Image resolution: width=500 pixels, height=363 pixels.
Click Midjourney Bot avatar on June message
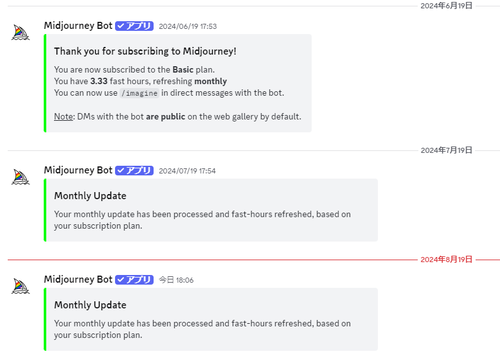tap(21, 32)
